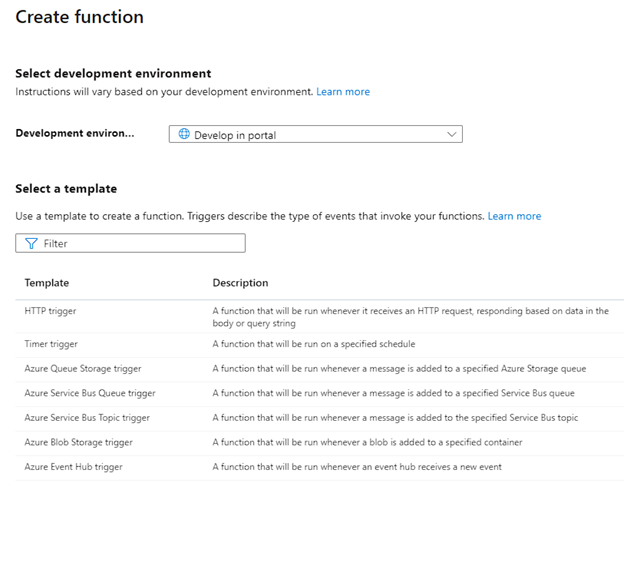Click the HTTP trigger description text
Viewport: 624px width, 569px height.
pyautogui.click(x=410, y=317)
